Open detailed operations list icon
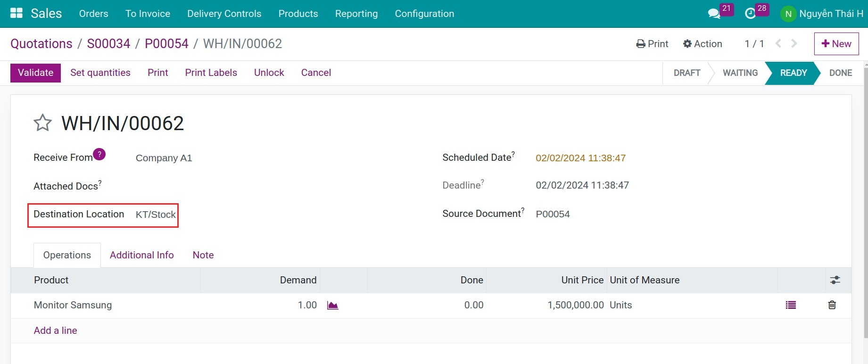 (x=791, y=305)
